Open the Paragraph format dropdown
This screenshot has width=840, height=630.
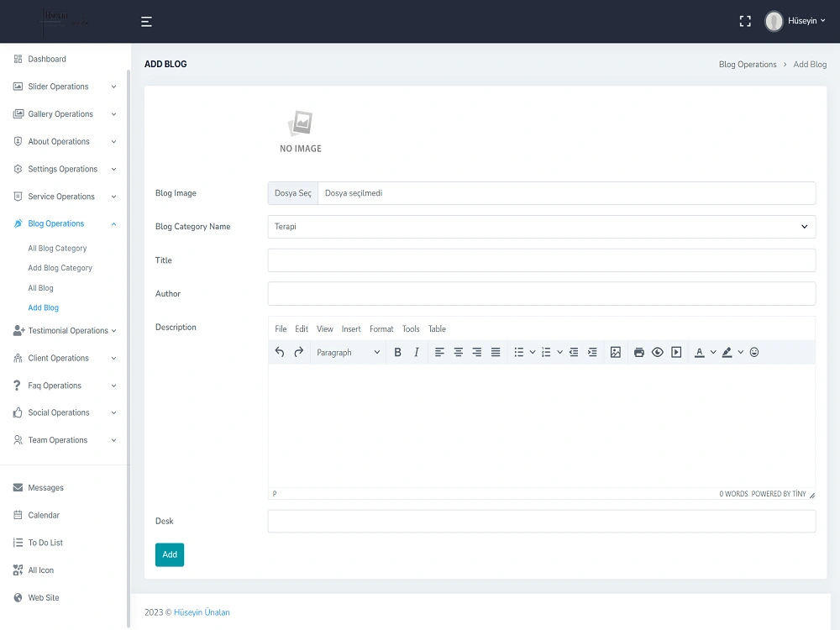pyautogui.click(x=348, y=352)
